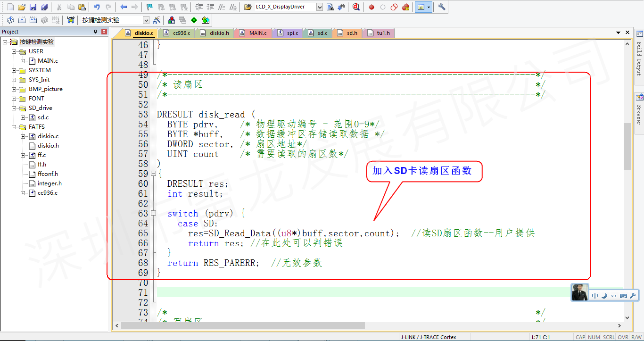Open the LCD_X_DisplayDriver find dropdown
This screenshot has height=341, width=644.
click(x=320, y=7)
